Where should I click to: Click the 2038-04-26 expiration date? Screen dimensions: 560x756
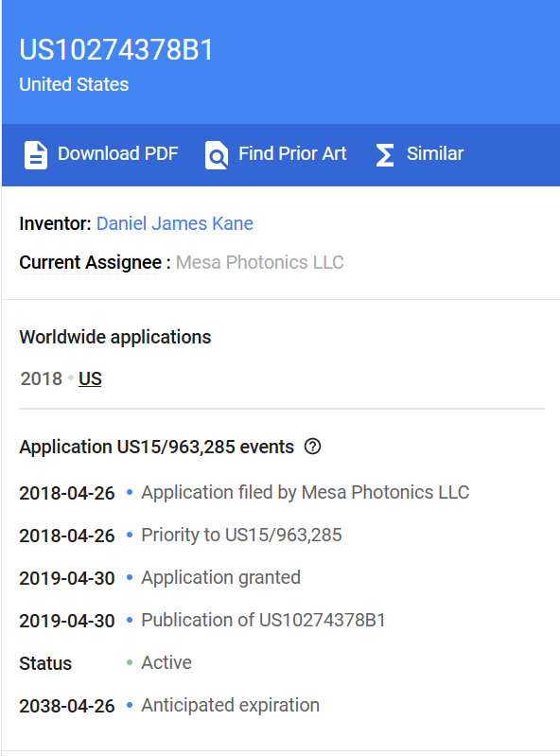coord(67,707)
